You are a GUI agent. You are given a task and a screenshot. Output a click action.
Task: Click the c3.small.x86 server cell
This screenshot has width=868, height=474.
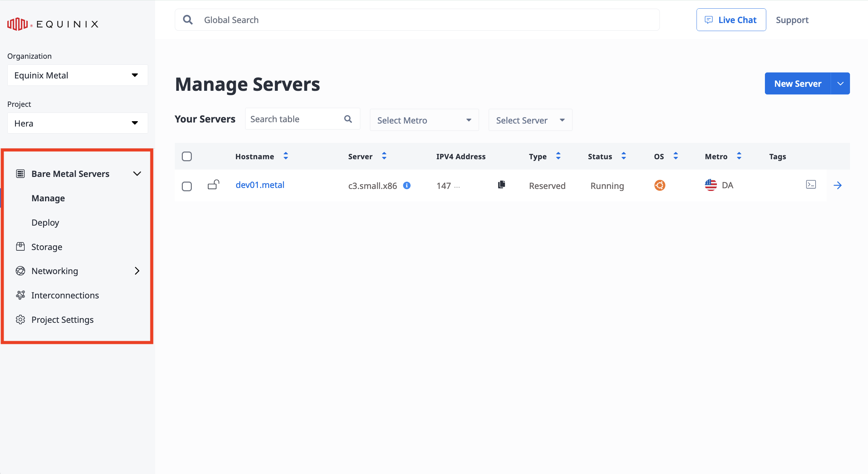tap(372, 186)
